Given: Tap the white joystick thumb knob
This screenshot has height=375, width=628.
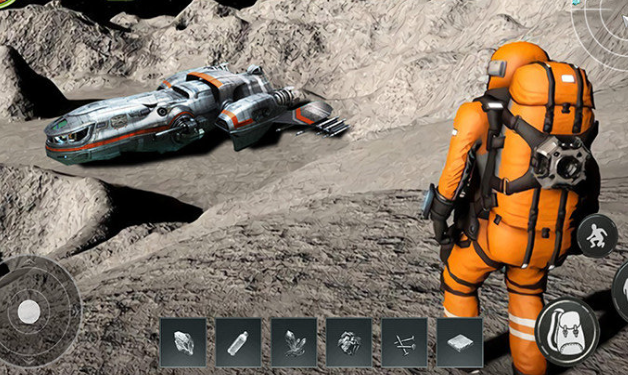Looking at the screenshot, I should tap(29, 312).
